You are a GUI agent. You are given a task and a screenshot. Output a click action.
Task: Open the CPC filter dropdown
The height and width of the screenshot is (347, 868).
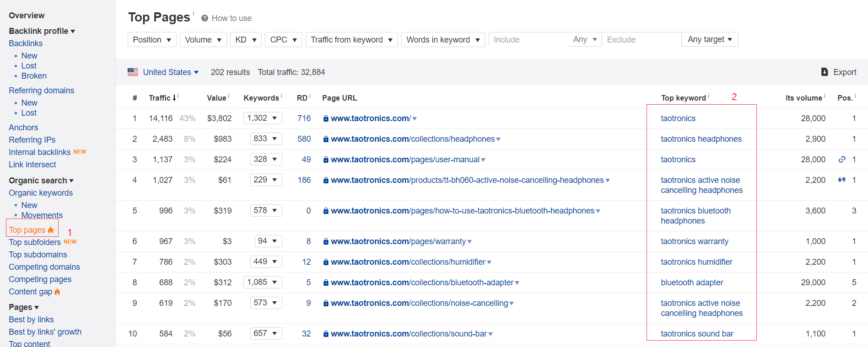click(x=283, y=40)
